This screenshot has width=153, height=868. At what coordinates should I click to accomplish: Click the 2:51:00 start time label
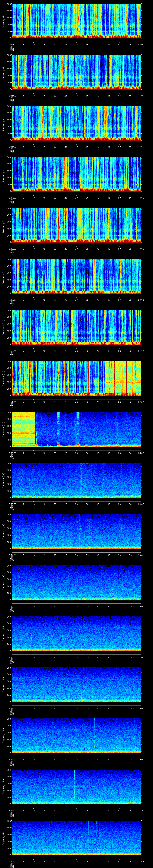click(12, 402)
